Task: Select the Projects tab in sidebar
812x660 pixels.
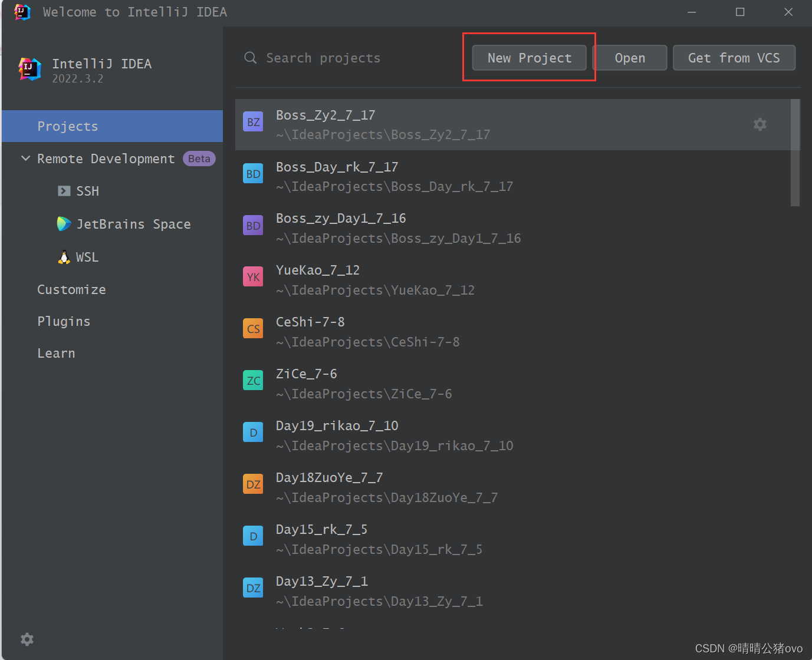Action: pyautogui.click(x=112, y=126)
